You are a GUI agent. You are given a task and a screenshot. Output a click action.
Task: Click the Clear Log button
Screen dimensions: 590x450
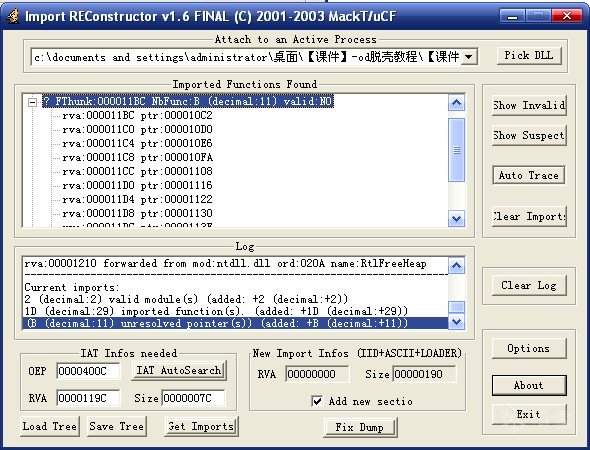pyautogui.click(x=529, y=286)
